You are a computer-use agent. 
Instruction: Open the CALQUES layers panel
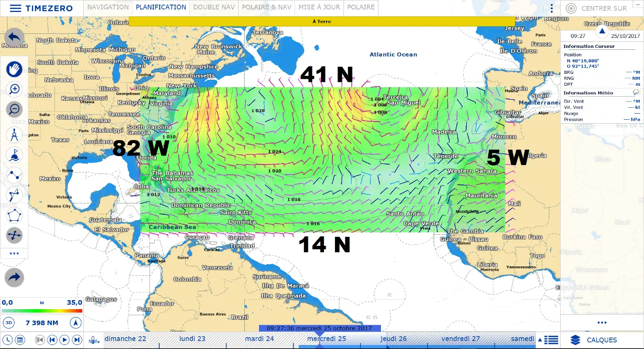tap(594, 340)
